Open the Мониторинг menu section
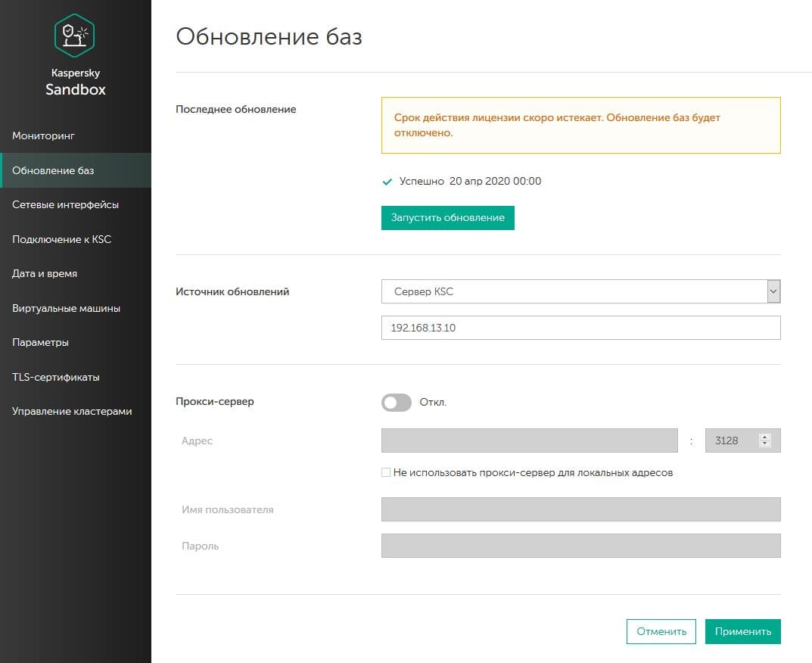 pyautogui.click(x=43, y=135)
